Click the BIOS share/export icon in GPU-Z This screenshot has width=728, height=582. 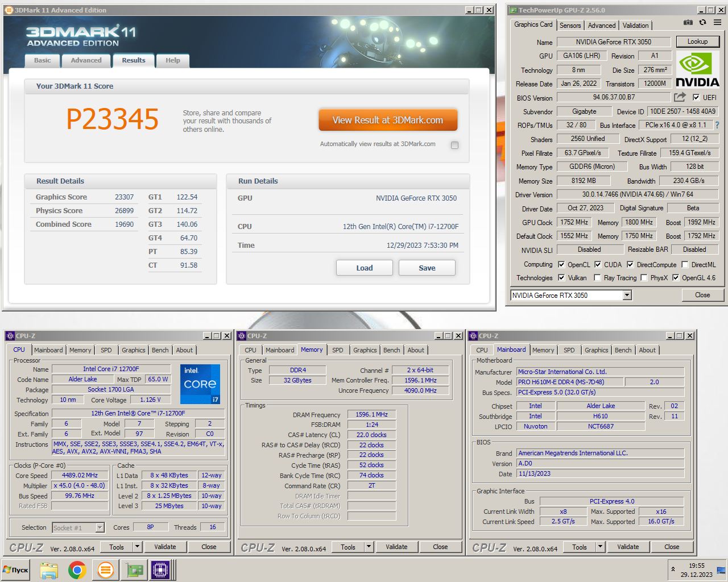[x=680, y=97]
